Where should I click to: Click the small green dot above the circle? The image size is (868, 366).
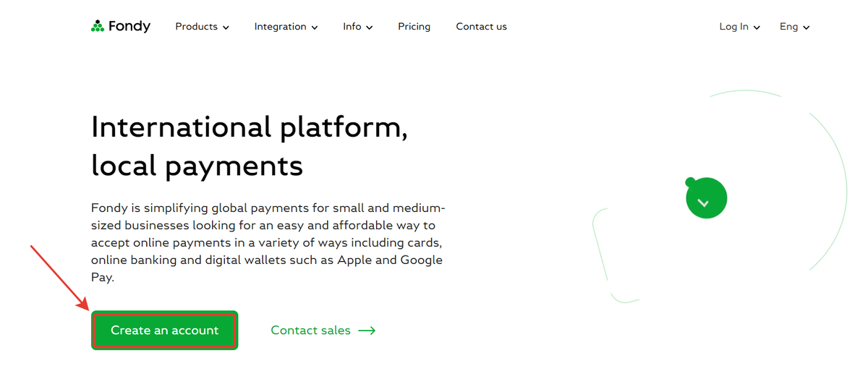click(x=691, y=182)
